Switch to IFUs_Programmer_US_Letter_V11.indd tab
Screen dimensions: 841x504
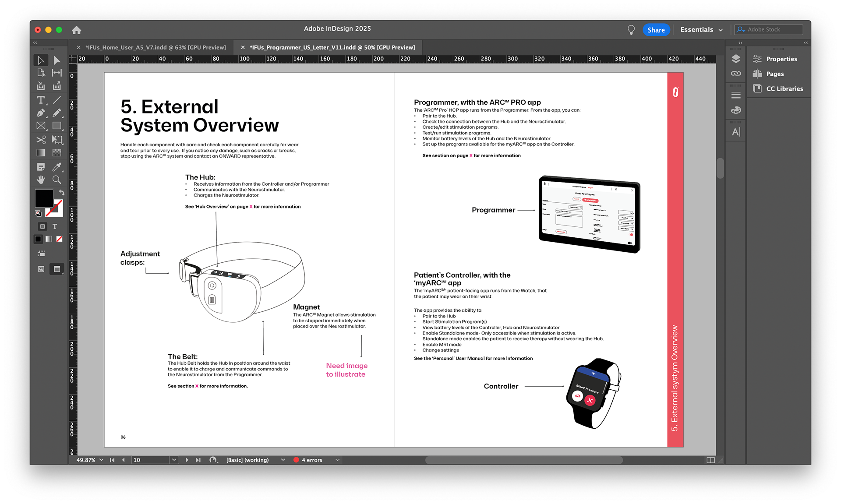(332, 47)
